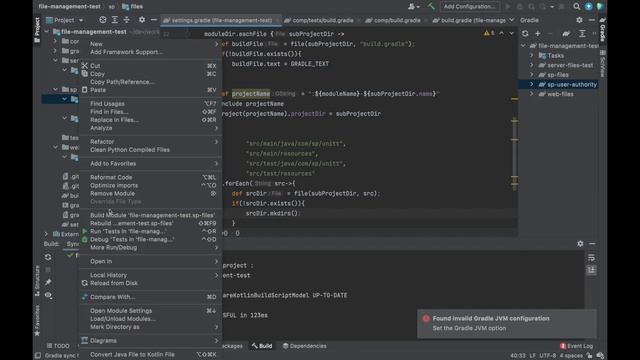Click scroll-to-end icon in Build output
The width and height of the screenshot is (640, 360).
(591, 270)
